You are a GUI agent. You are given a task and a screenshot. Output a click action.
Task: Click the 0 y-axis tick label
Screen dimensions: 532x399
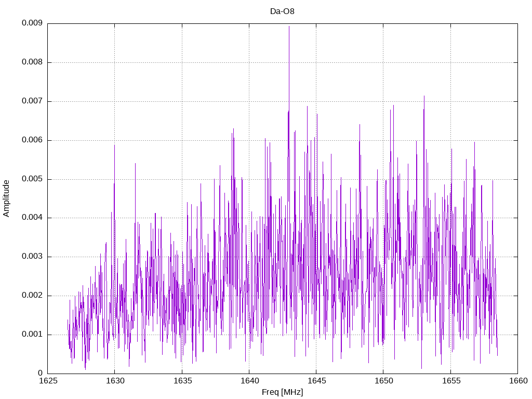tap(41, 373)
